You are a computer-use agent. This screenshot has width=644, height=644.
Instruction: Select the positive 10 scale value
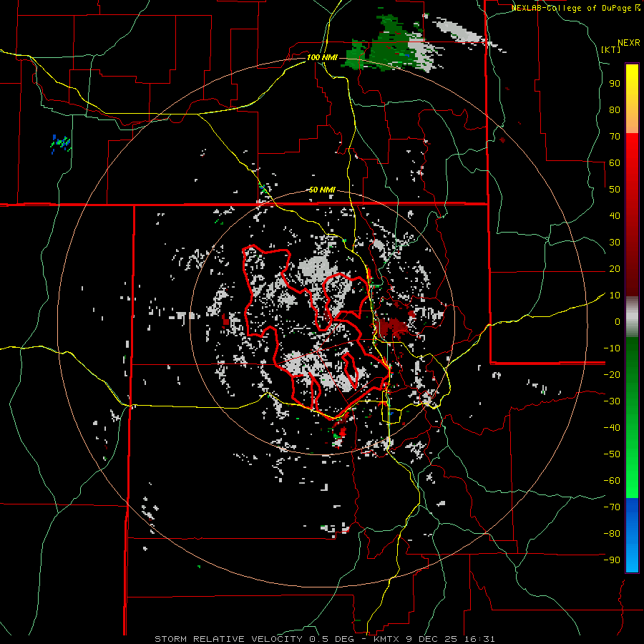pos(615,296)
